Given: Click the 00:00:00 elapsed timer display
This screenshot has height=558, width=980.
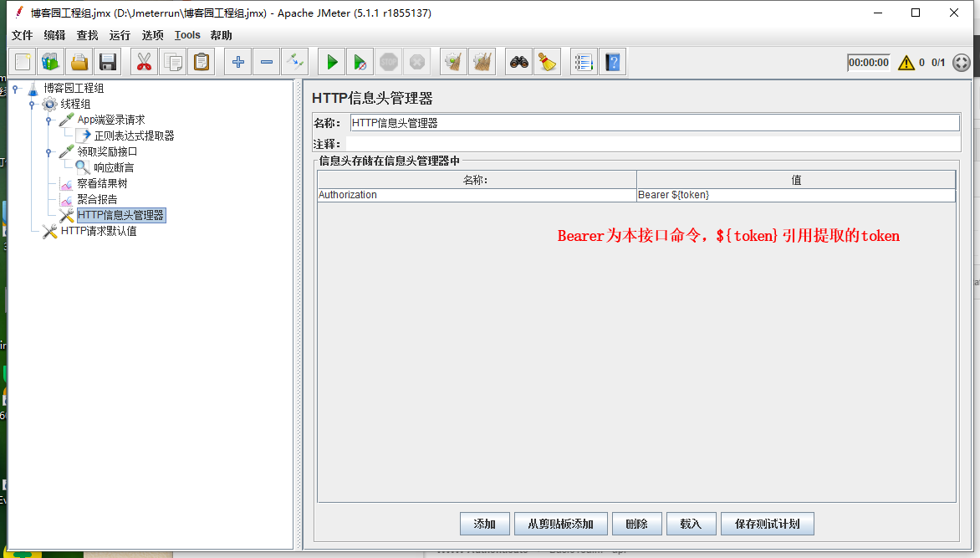Looking at the screenshot, I should tap(868, 63).
